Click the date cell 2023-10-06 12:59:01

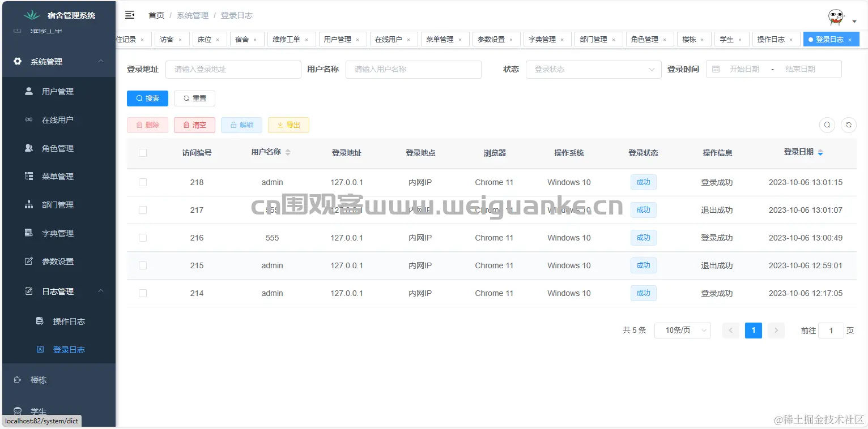[806, 265]
